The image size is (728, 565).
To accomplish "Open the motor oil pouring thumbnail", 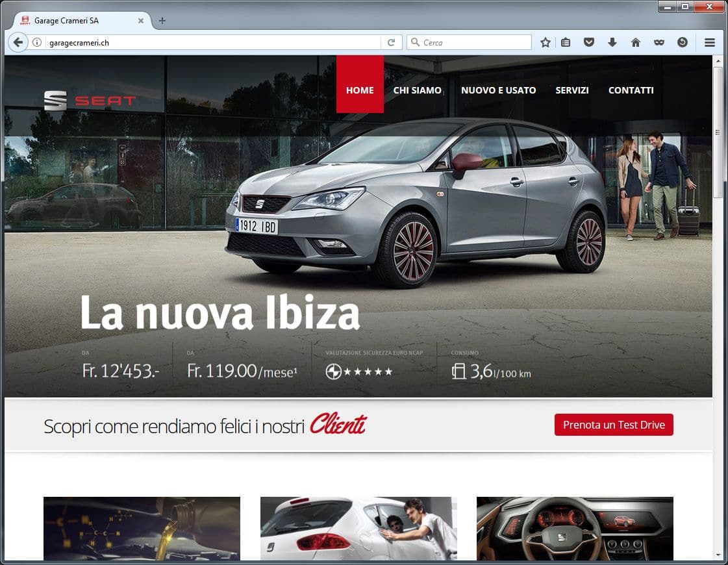I will [142, 529].
